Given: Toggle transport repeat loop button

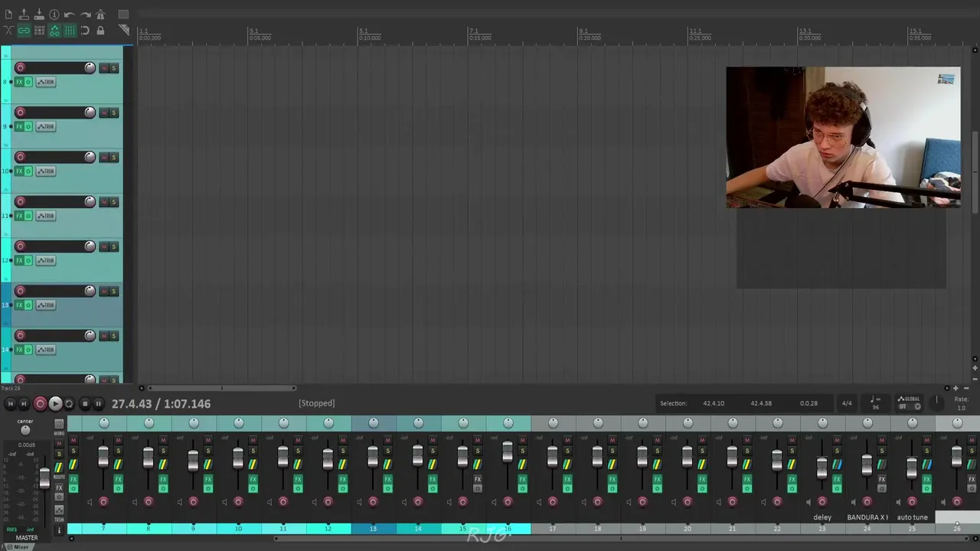Looking at the screenshot, I should (x=69, y=404).
